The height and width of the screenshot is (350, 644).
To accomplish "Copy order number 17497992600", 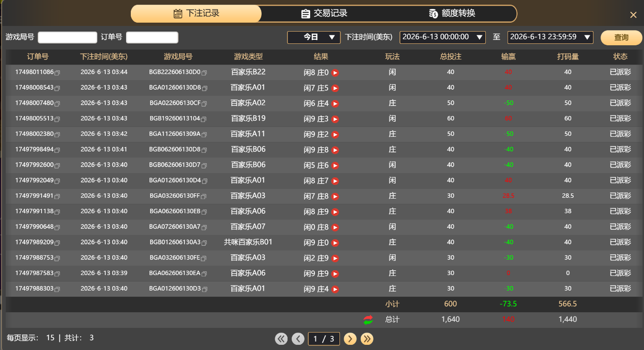I will [x=57, y=166].
